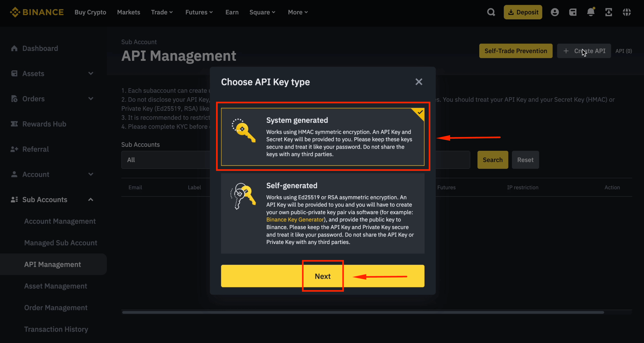
Task: Open the Dashboard sidebar item
Action: click(40, 48)
